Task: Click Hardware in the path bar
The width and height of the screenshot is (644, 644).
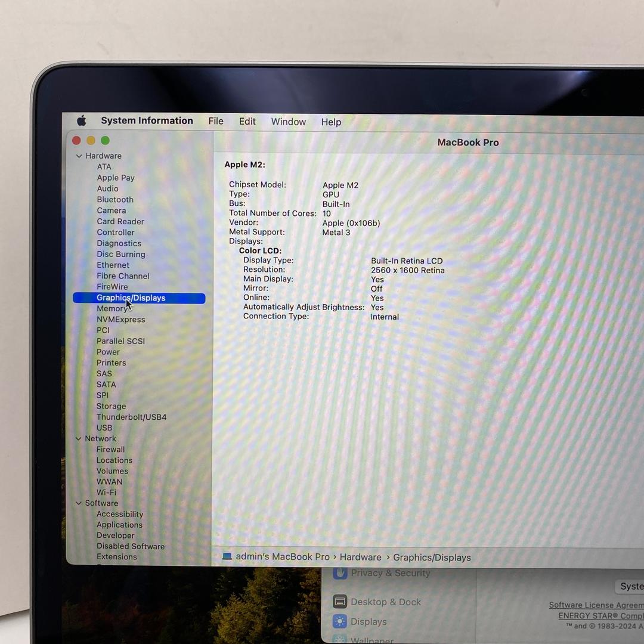Action: point(361,558)
